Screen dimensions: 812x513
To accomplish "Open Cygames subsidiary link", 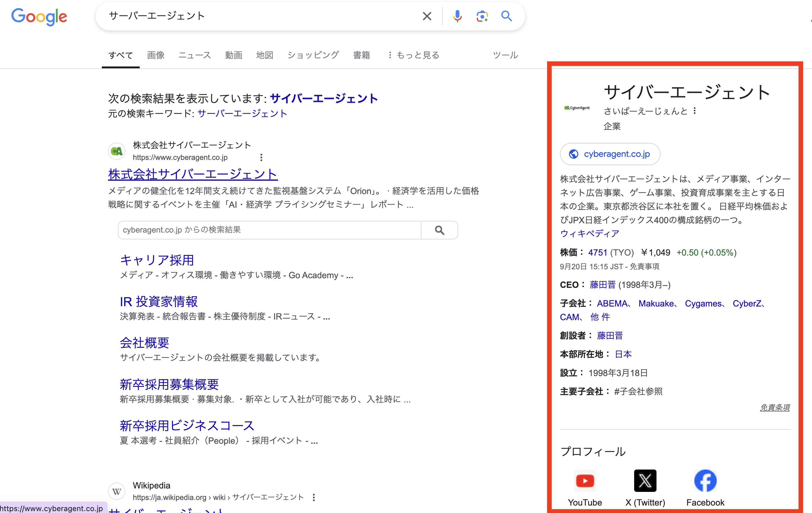I will (x=703, y=304).
